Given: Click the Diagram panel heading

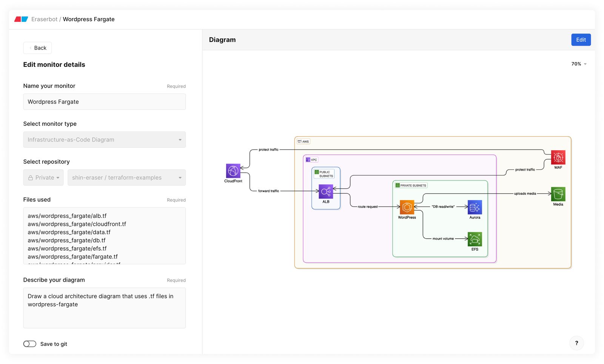Looking at the screenshot, I should pyautogui.click(x=222, y=40).
